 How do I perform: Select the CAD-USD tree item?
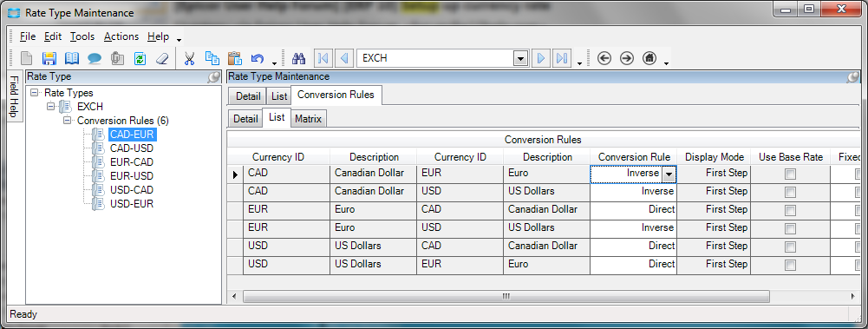point(131,148)
